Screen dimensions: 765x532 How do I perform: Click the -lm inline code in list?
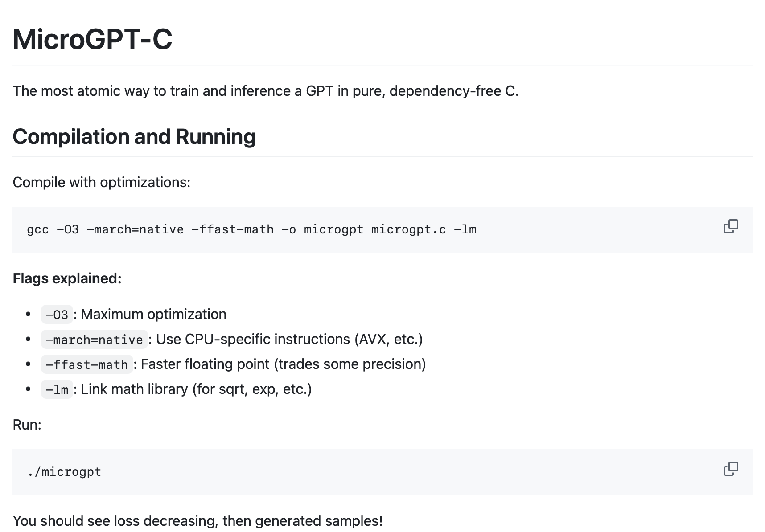[57, 389]
